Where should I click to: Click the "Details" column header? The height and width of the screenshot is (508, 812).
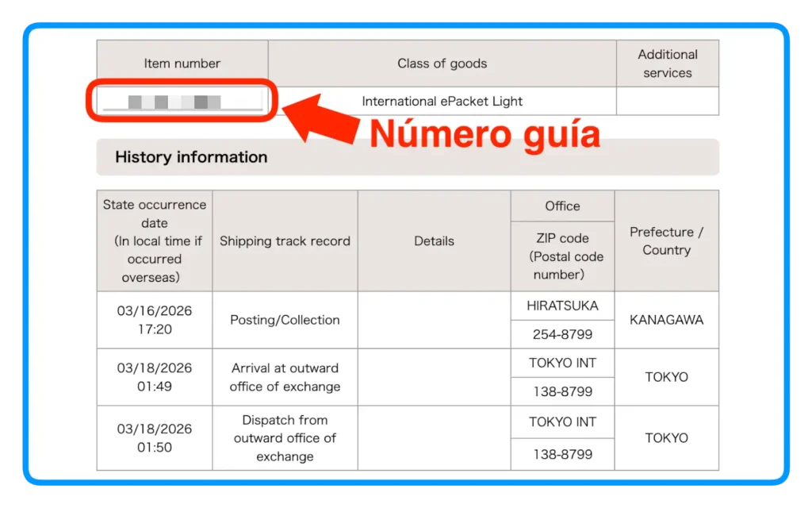click(434, 241)
